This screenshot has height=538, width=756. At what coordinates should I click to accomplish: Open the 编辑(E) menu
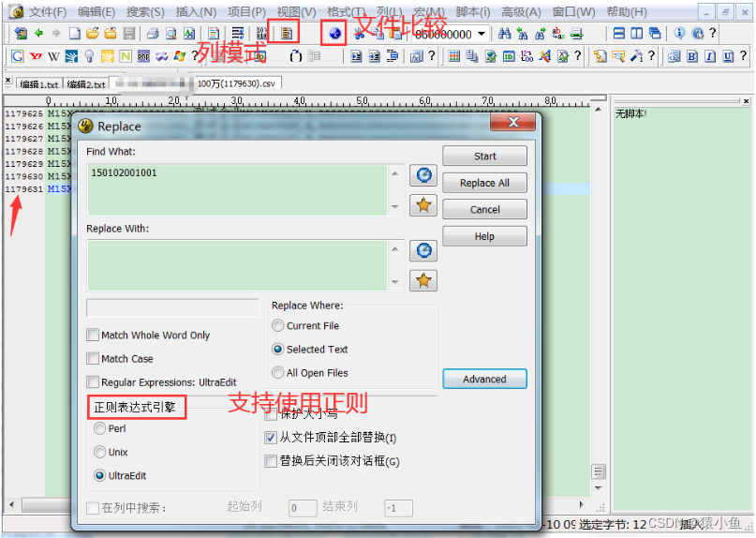click(x=96, y=12)
